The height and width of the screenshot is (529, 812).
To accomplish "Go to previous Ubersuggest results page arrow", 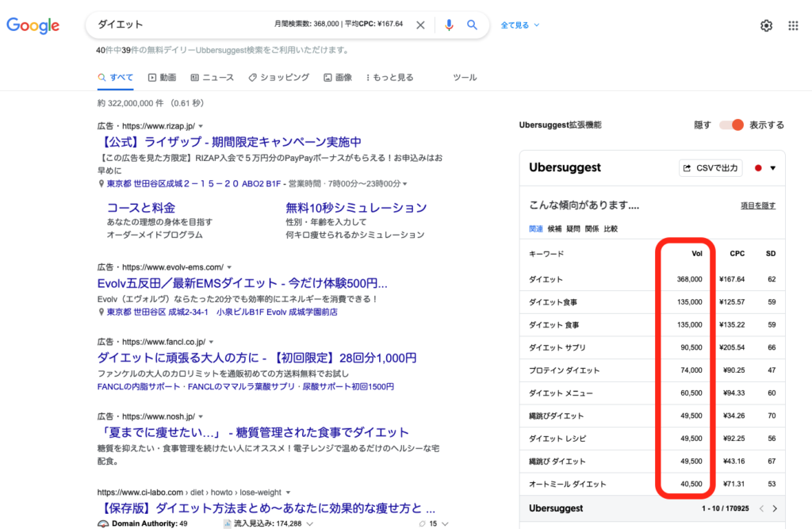I will click(761, 509).
